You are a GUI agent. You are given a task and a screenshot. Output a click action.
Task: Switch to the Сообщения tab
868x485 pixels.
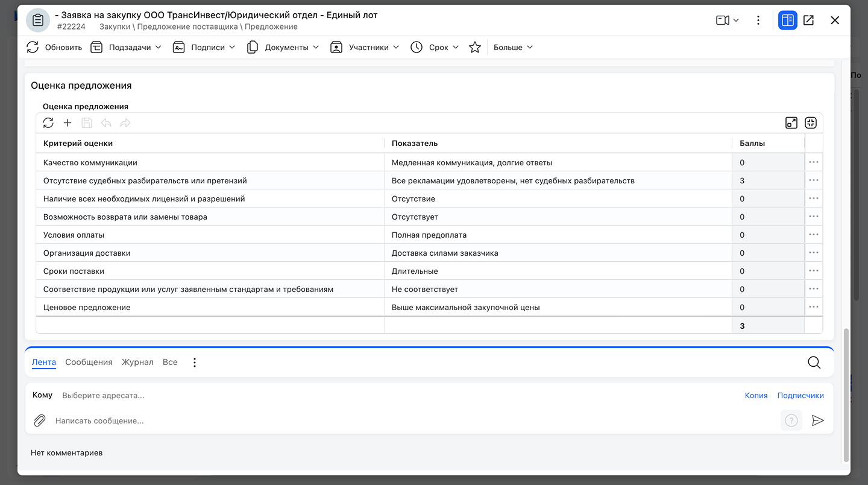pos(89,363)
